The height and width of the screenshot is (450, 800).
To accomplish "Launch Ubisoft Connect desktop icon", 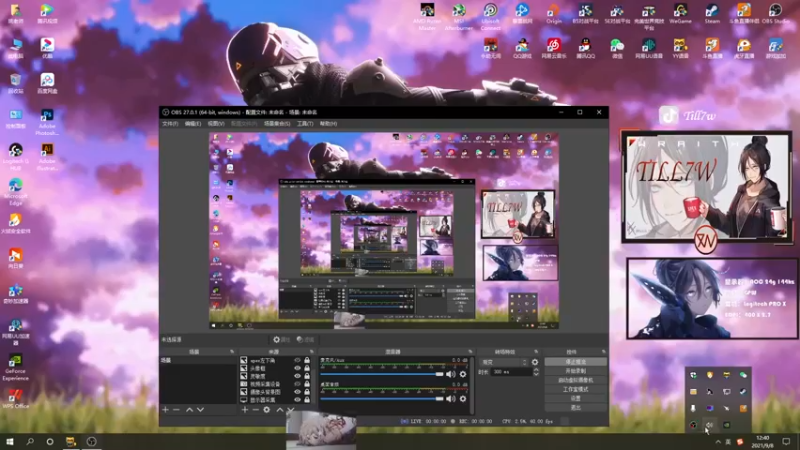I will coord(490,16).
